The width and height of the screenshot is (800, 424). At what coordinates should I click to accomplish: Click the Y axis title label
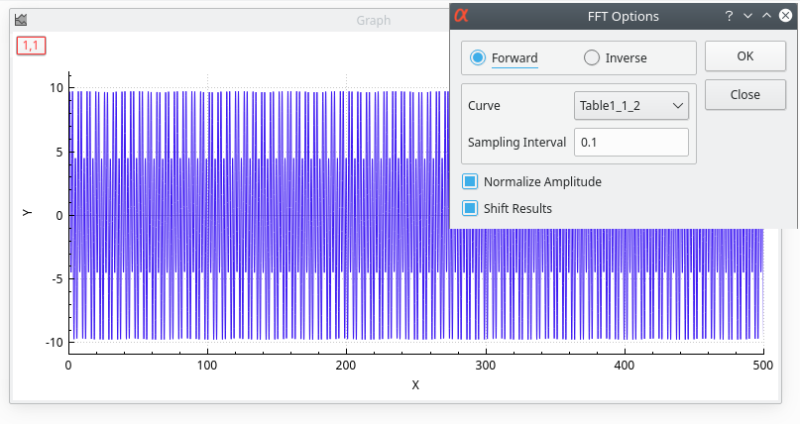27,213
